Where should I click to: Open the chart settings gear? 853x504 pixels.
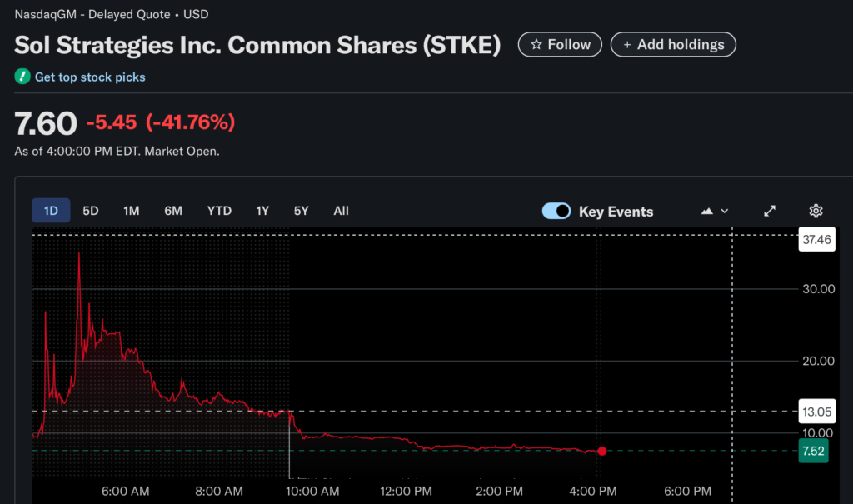click(815, 211)
